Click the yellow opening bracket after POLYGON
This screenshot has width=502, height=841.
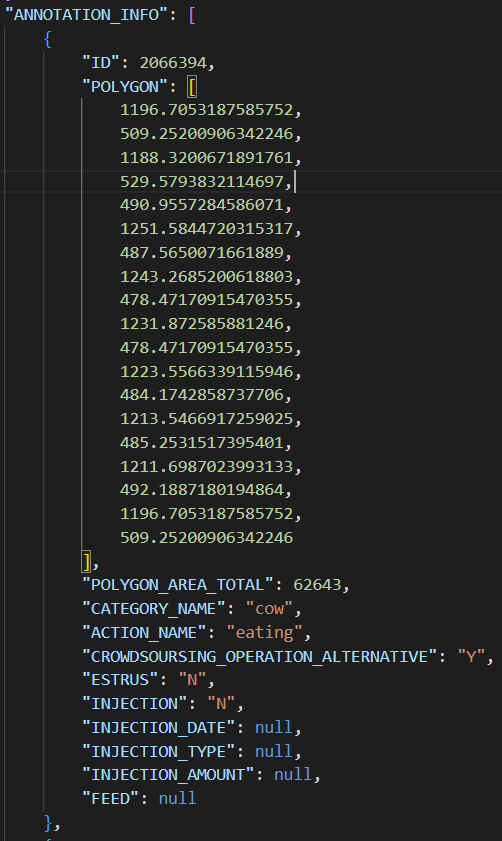click(192, 86)
